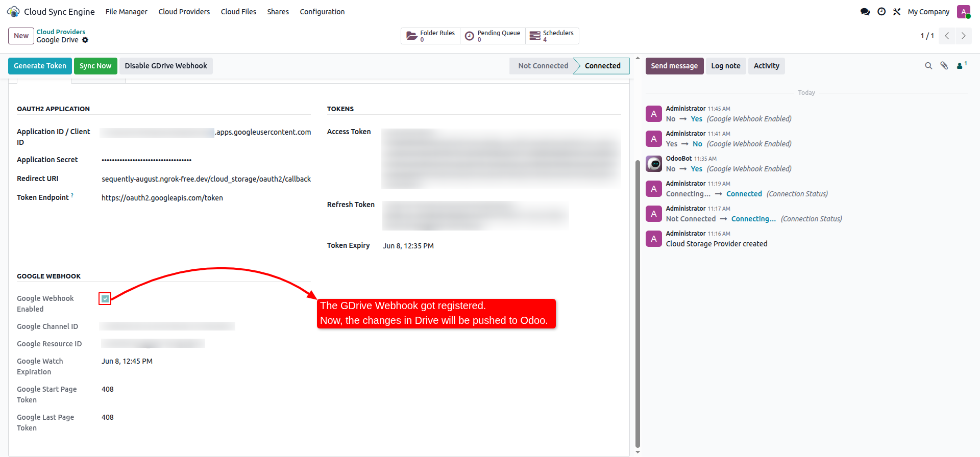Open the debug tools icon
The height and width of the screenshot is (457, 980).
tap(897, 12)
